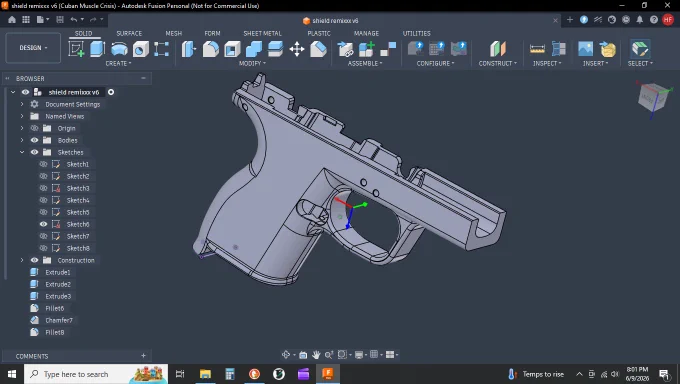Hide the Construction folder

(x=34, y=260)
